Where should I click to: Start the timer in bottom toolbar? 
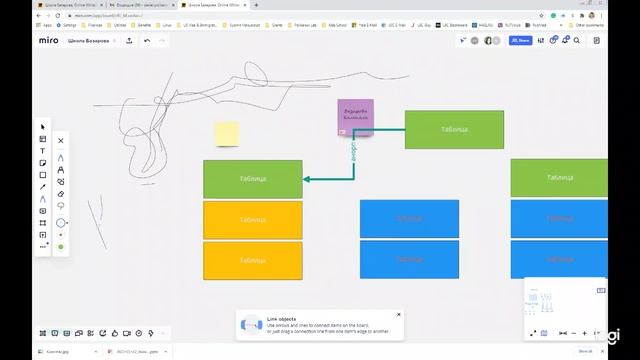point(139,333)
